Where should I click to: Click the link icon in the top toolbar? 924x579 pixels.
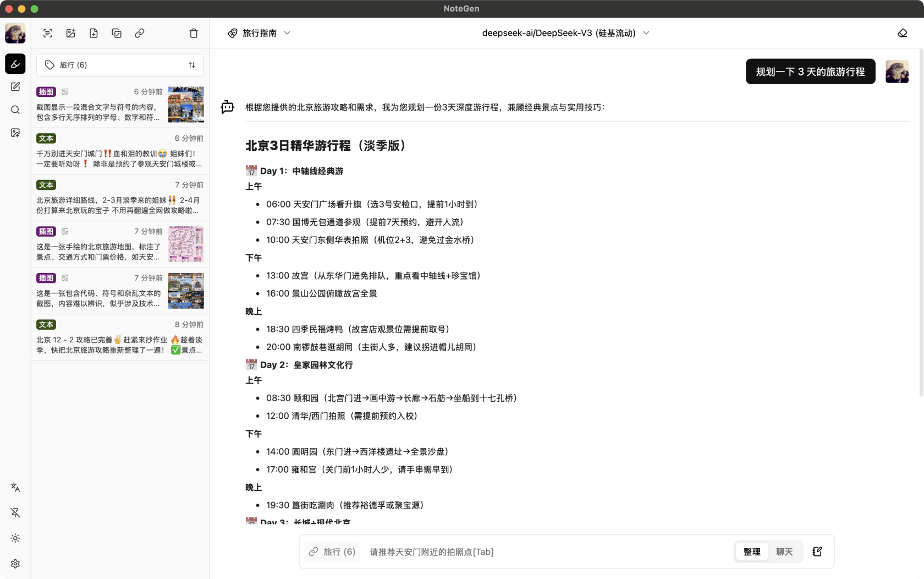click(x=139, y=33)
